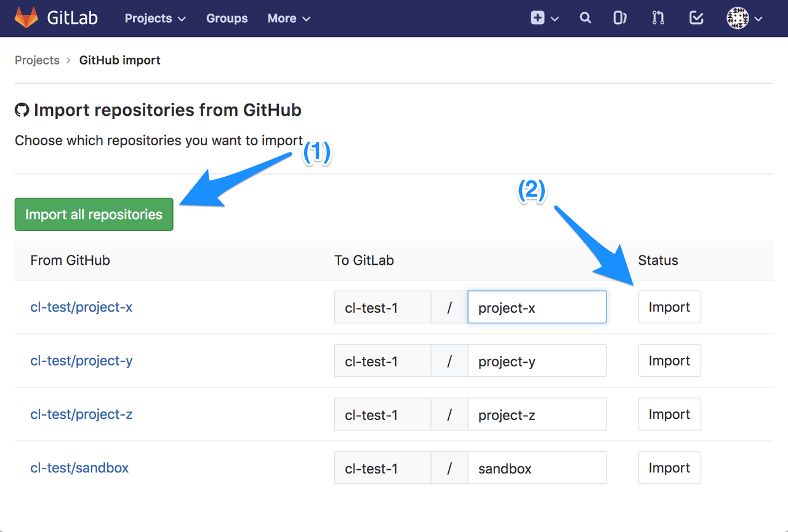Focus the project-x name input field
Screen dimensions: 788x532
(x=537, y=307)
